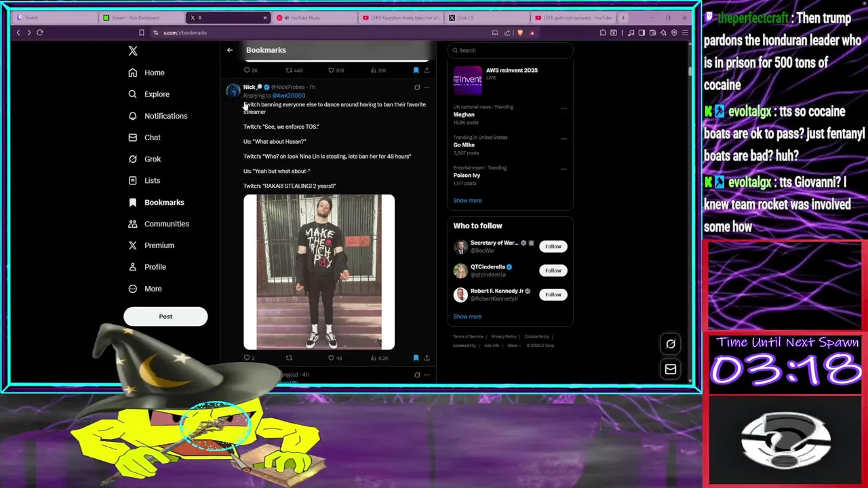
Task: Switch to the Grok / X tab
Action: tap(486, 18)
